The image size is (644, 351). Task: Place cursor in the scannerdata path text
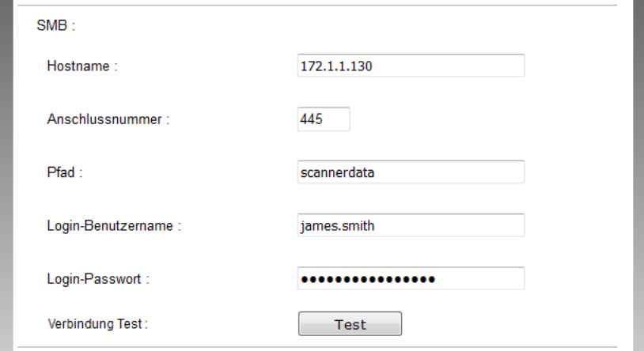(x=337, y=172)
